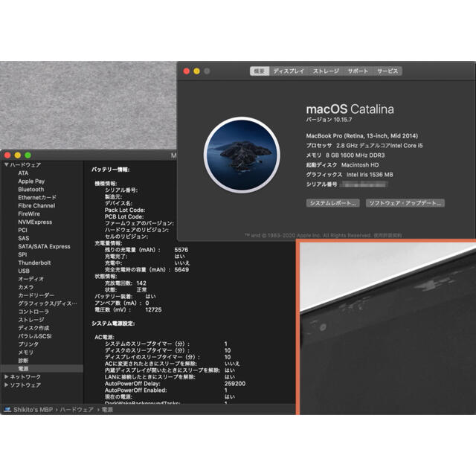Click ハードウェア in the bottom path bar
Screen dimensions: 476x476
point(77,410)
